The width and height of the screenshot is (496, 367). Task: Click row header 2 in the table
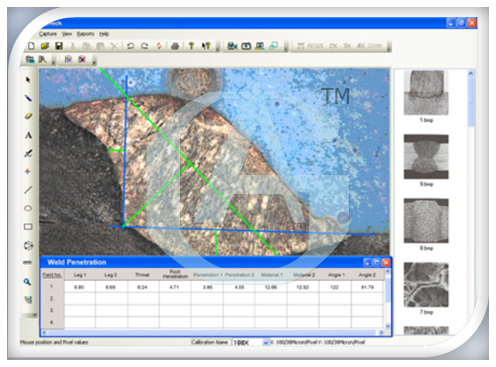[52, 298]
